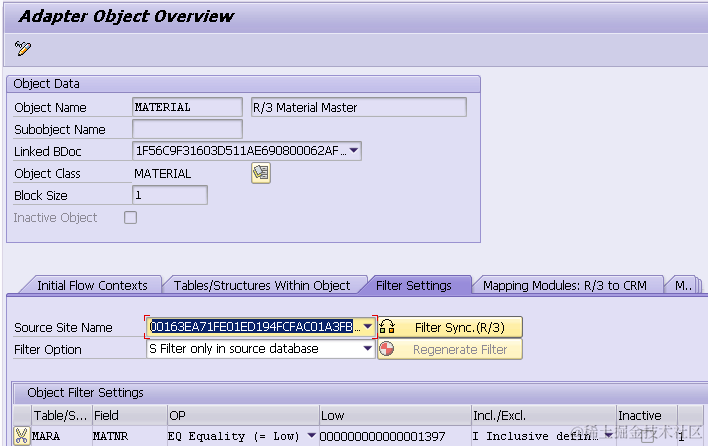Click the display/change pencil icon
Image resolution: width=708 pixels, height=446 pixels.
point(23,48)
